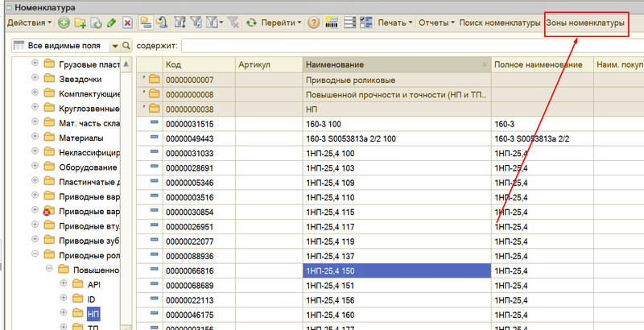
Task: Click the red X deletion mark icon
Action: click(127, 23)
